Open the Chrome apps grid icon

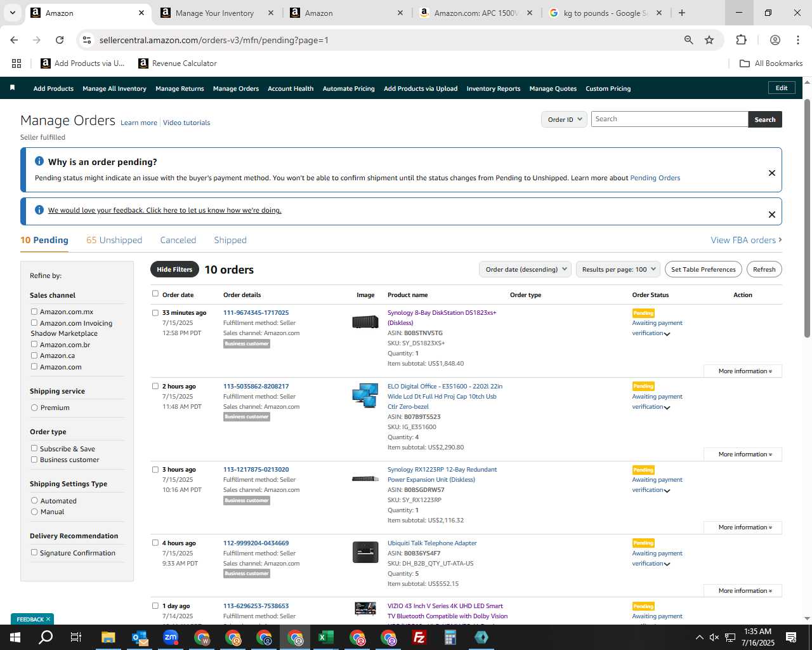pyautogui.click(x=16, y=63)
